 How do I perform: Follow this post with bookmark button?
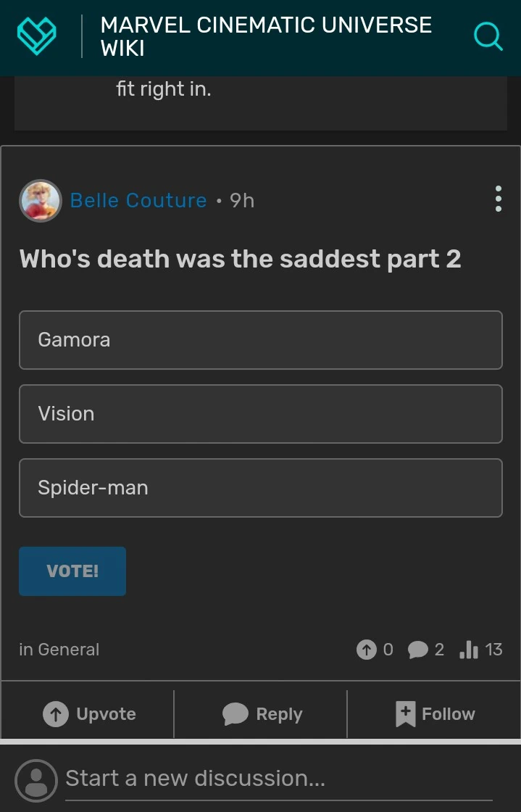click(434, 713)
